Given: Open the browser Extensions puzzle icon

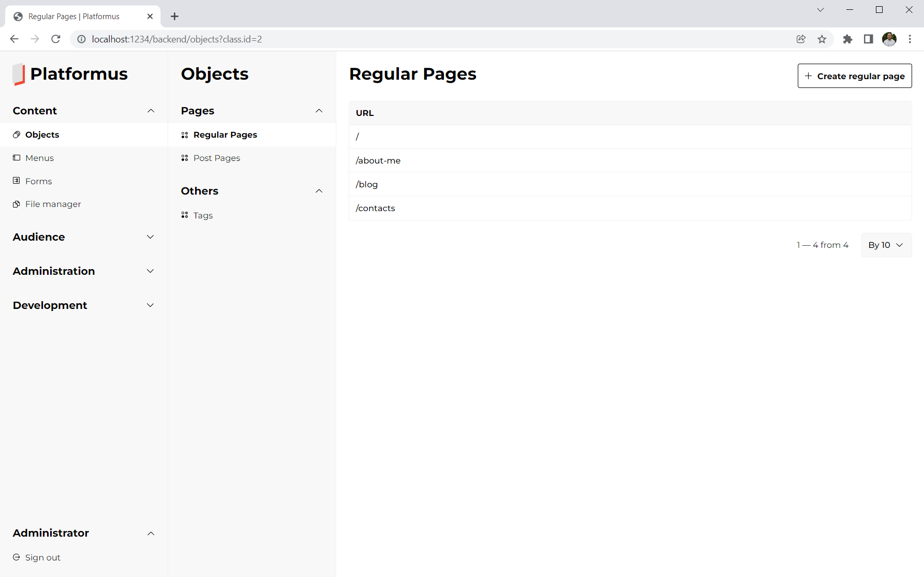Looking at the screenshot, I should click(847, 39).
